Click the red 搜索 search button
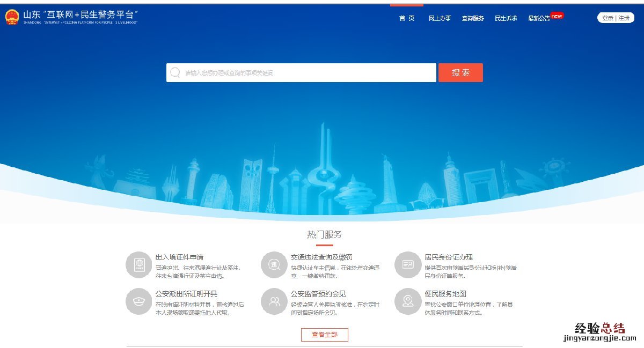Screen dimensions: 644x348 pos(460,73)
